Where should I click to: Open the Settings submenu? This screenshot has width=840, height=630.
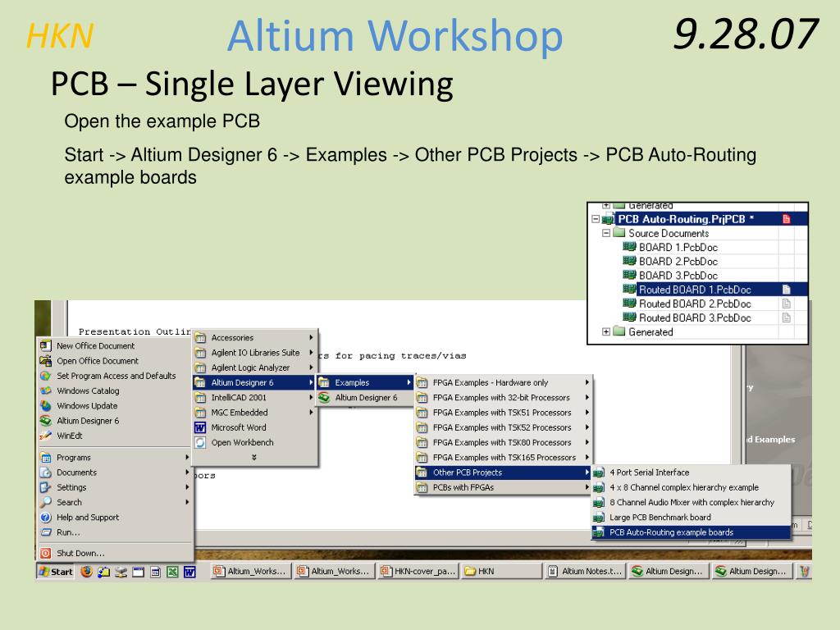tap(115, 487)
